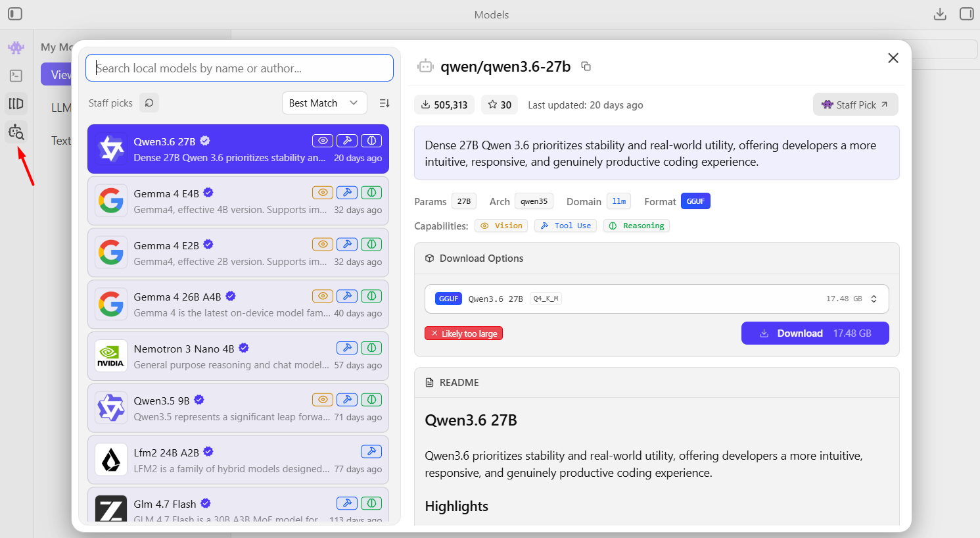Select the Gemma 4 26B A4B model in the list

(x=238, y=305)
